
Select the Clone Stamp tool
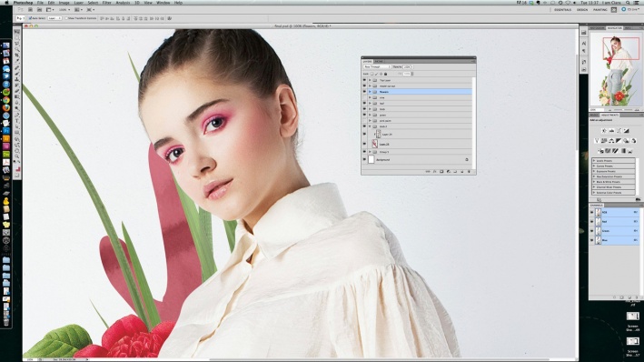(17, 79)
